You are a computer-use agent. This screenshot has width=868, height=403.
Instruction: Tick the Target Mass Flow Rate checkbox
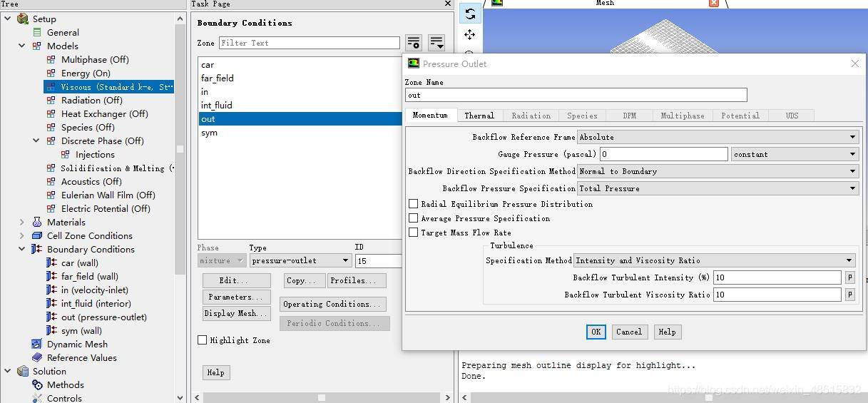pos(413,233)
